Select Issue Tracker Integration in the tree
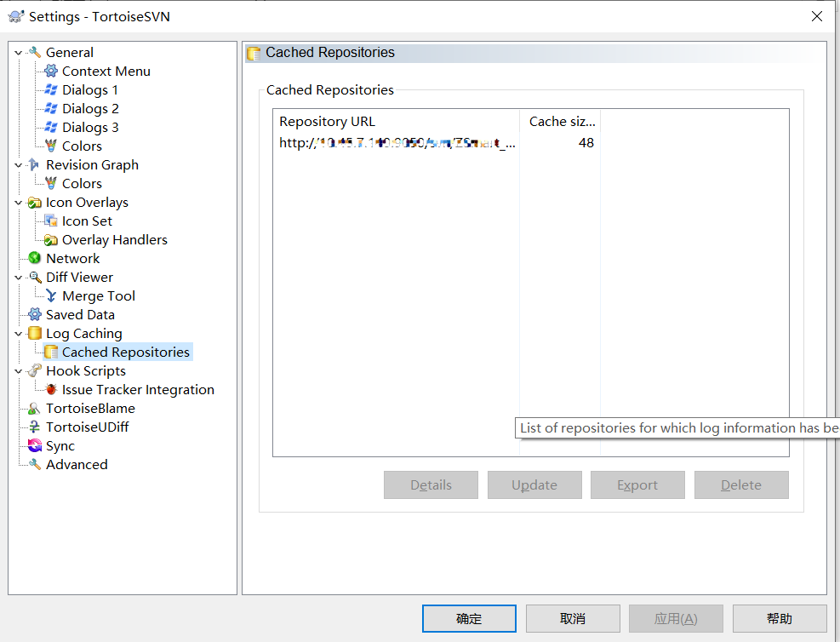This screenshot has height=642, width=840. tap(138, 390)
